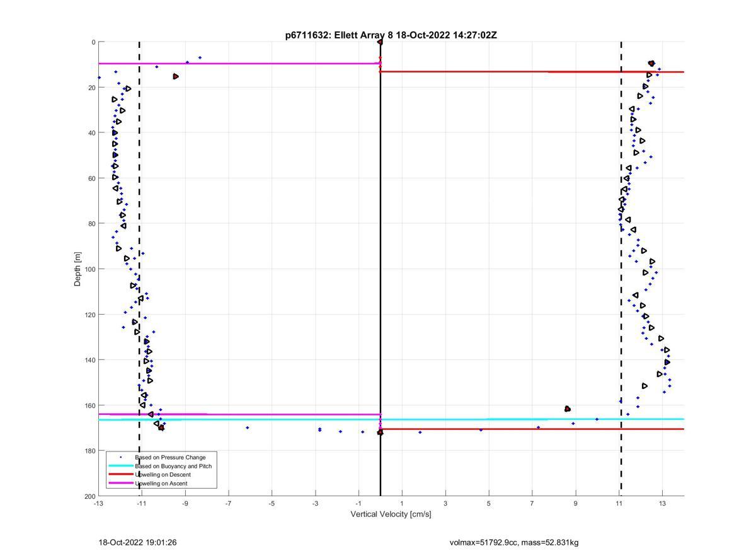The image size is (756, 558).
Task: Click depth axis tick label '60'
Action: point(91,178)
